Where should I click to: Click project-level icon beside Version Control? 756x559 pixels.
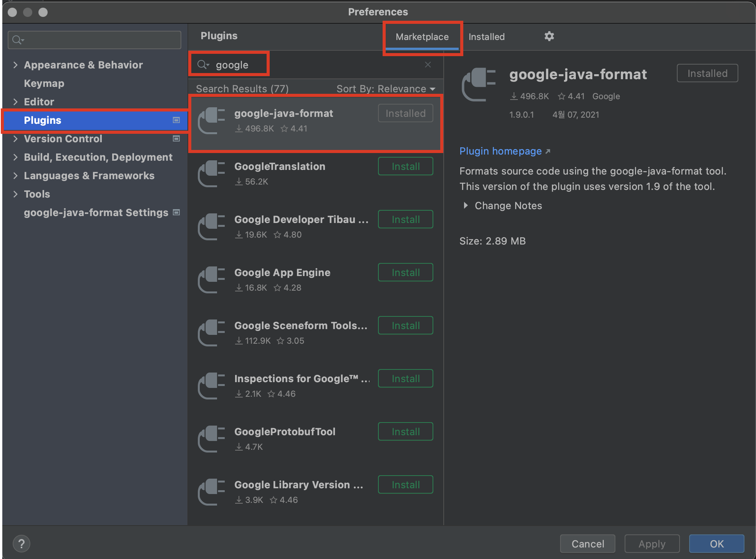176,139
